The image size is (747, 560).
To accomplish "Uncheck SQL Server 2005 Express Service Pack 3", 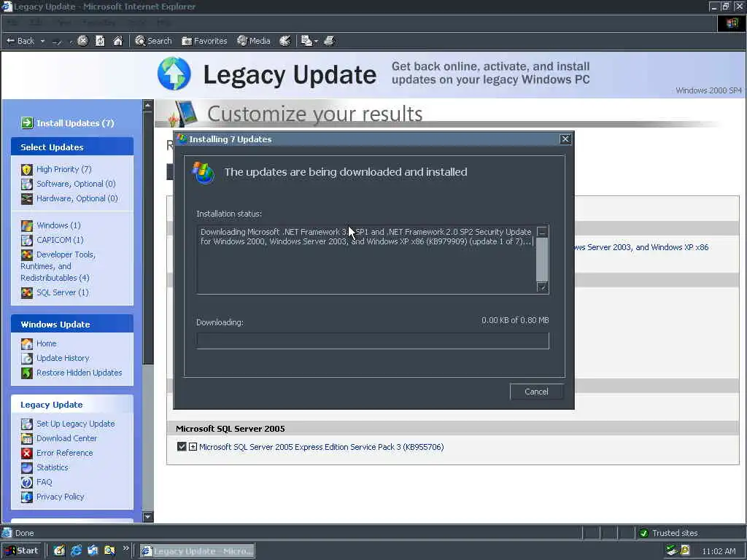I will point(182,447).
